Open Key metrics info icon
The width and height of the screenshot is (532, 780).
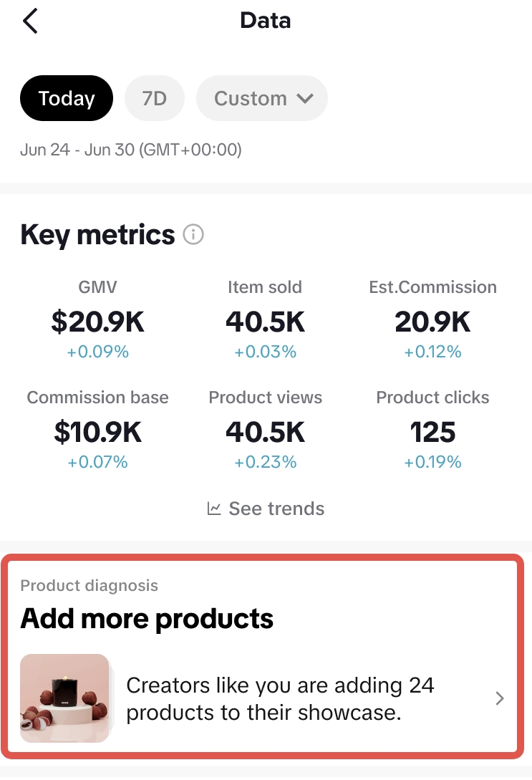point(193,235)
